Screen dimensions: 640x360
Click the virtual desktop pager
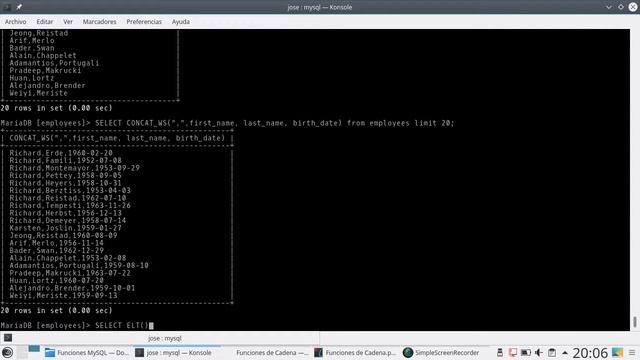point(28,352)
